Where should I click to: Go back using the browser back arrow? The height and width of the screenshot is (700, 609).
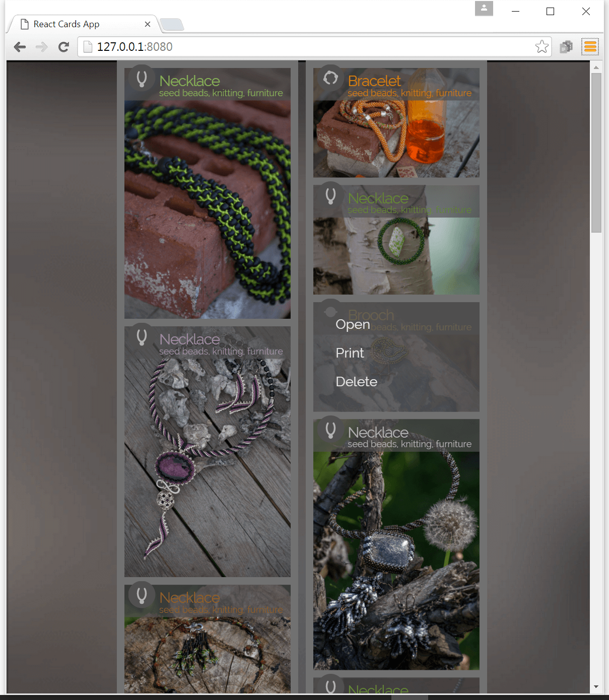(x=20, y=47)
